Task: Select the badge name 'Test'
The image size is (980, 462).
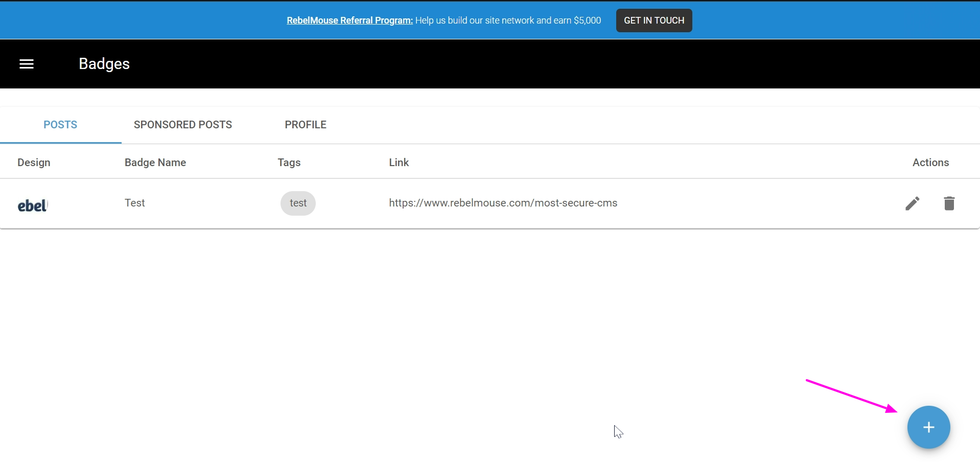Action: [135, 203]
